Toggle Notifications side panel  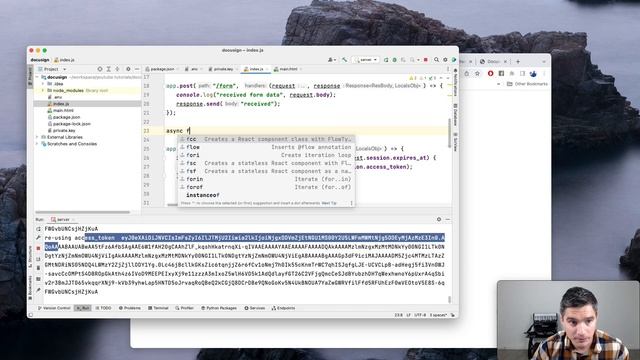[x=455, y=82]
